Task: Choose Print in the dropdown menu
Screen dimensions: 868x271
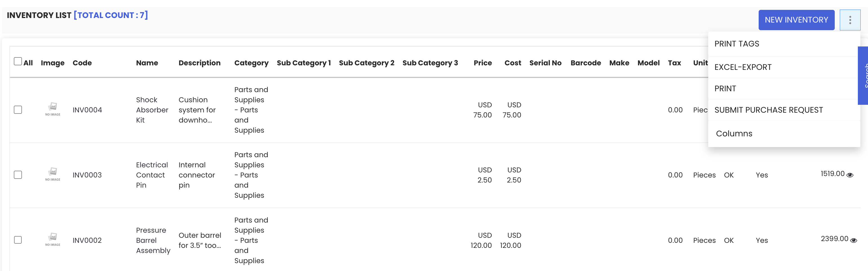Action: [x=725, y=88]
